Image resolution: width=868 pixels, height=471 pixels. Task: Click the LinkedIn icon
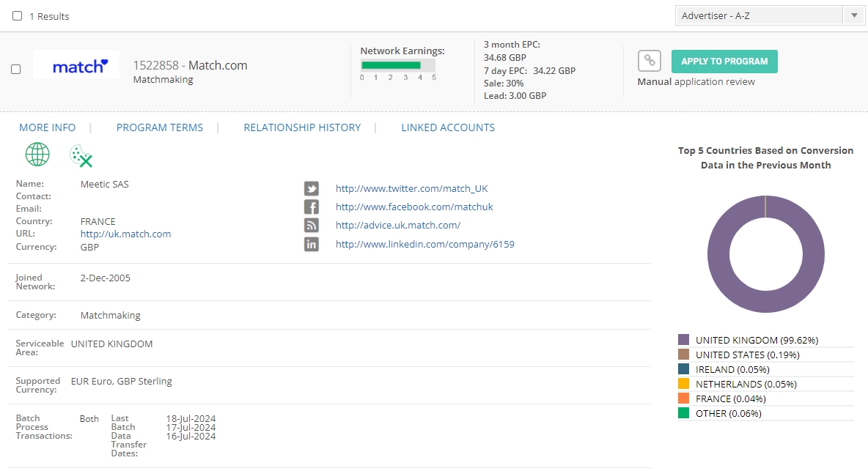click(312, 244)
